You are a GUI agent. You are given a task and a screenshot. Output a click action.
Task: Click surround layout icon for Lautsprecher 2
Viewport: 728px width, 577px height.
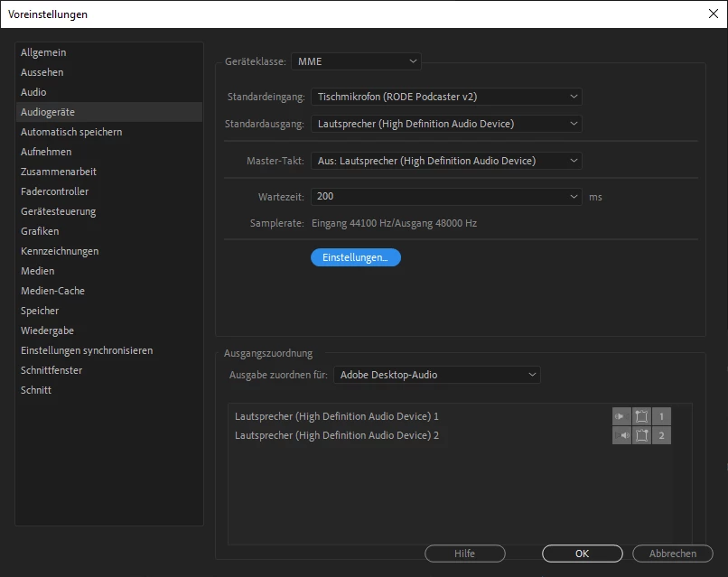tap(641, 435)
